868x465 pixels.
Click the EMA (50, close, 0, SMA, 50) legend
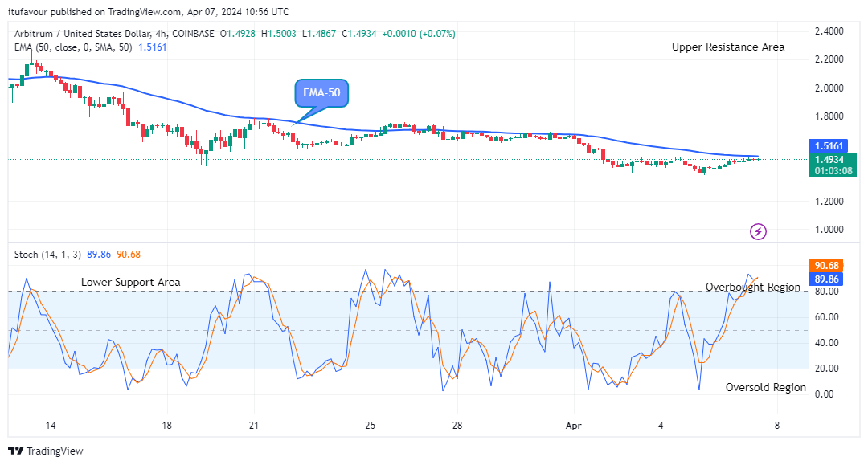[73, 47]
